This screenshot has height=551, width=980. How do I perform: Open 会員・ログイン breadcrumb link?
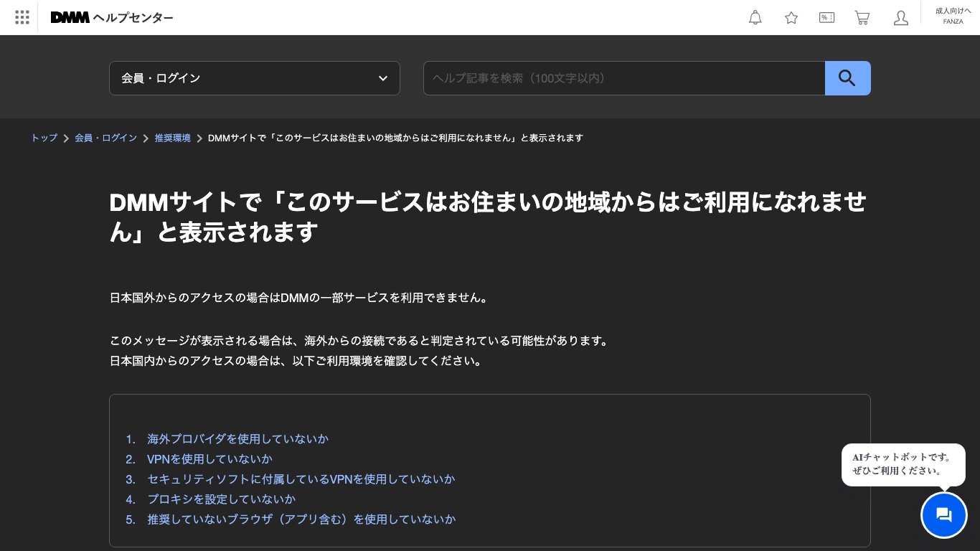click(x=105, y=138)
